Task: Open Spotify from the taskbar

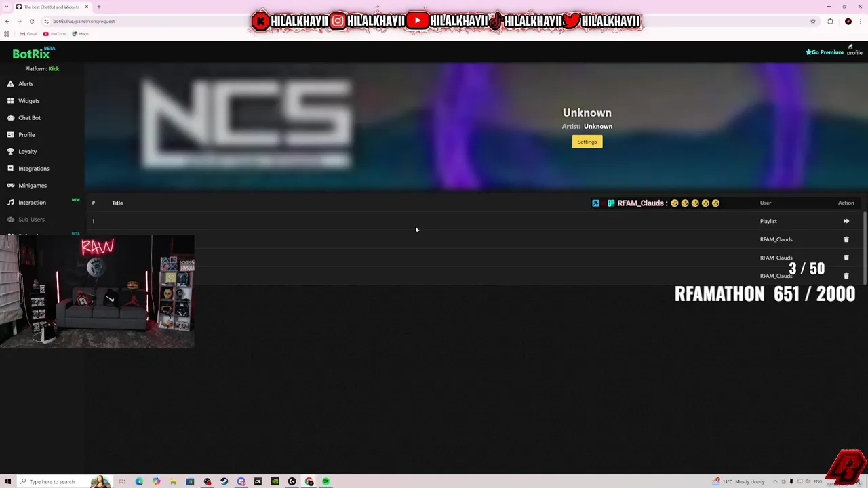Action: click(x=326, y=481)
